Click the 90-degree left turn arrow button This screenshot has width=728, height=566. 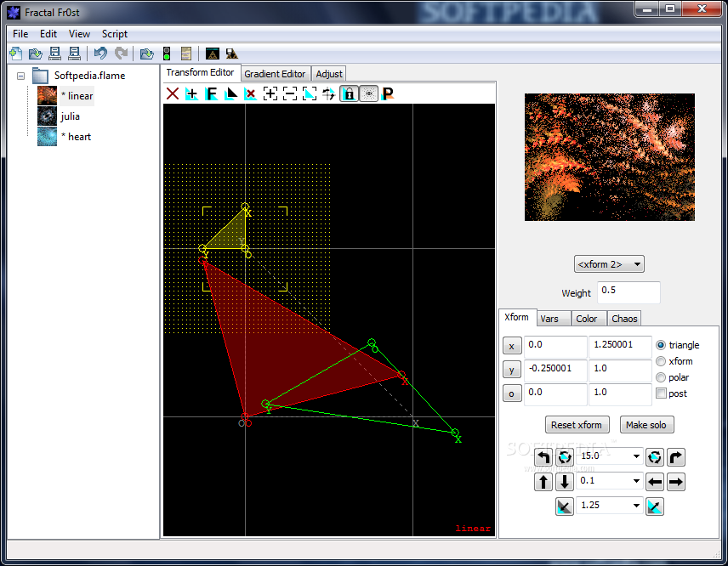543,457
